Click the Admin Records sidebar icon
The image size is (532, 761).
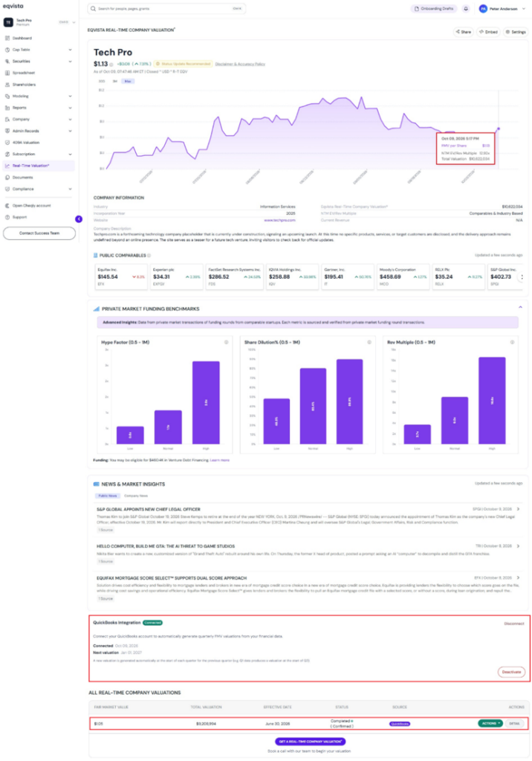pyautogui.click(x=7, y=131)
